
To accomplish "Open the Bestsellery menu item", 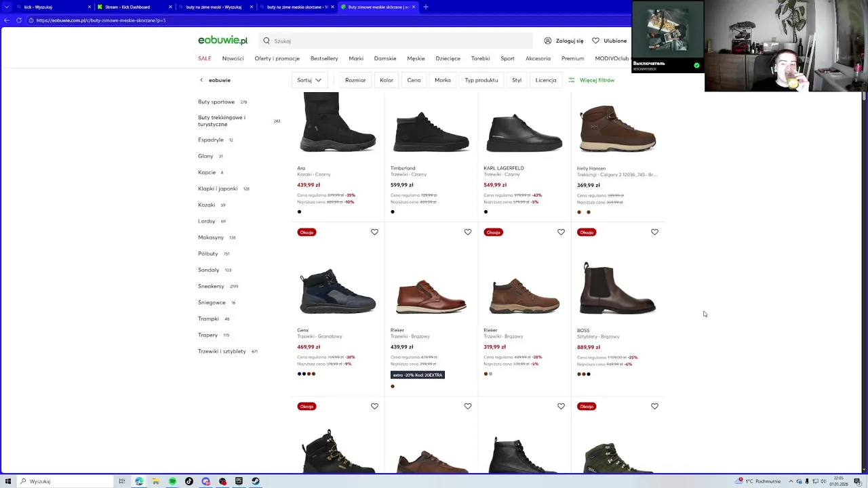I will [324, 58].
